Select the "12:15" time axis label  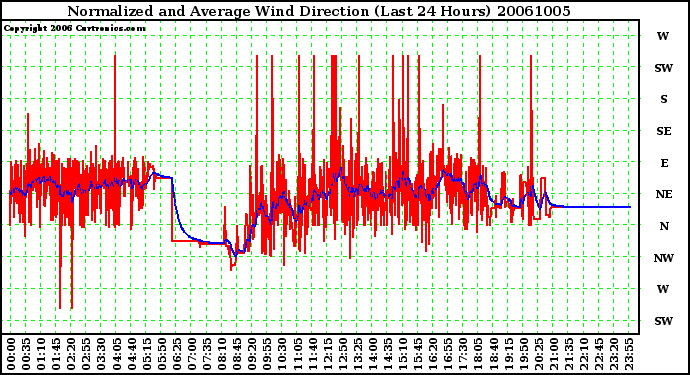(x=327, y=354)
